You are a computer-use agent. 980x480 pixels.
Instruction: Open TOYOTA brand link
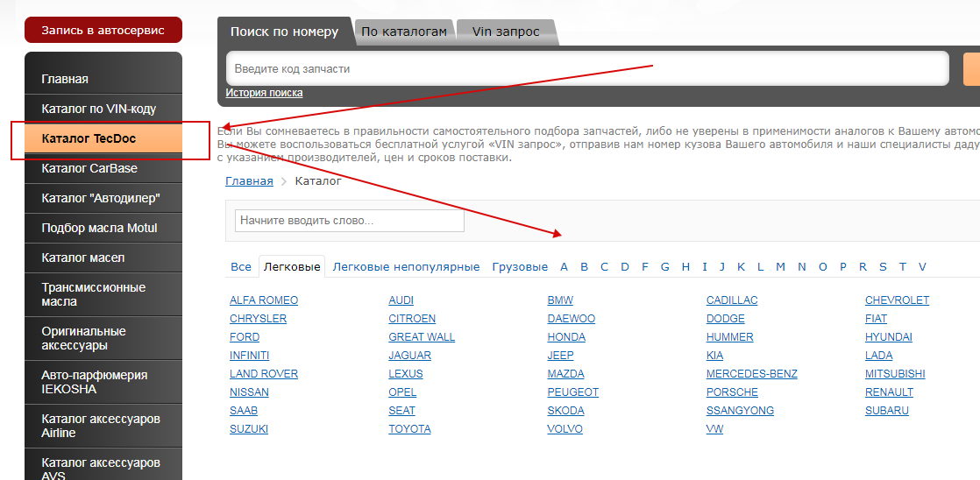point(409,429)
